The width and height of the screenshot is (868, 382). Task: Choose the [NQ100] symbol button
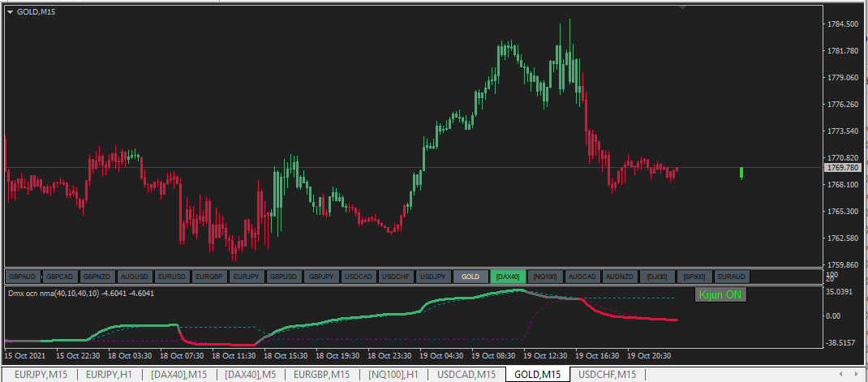[545, 276]
